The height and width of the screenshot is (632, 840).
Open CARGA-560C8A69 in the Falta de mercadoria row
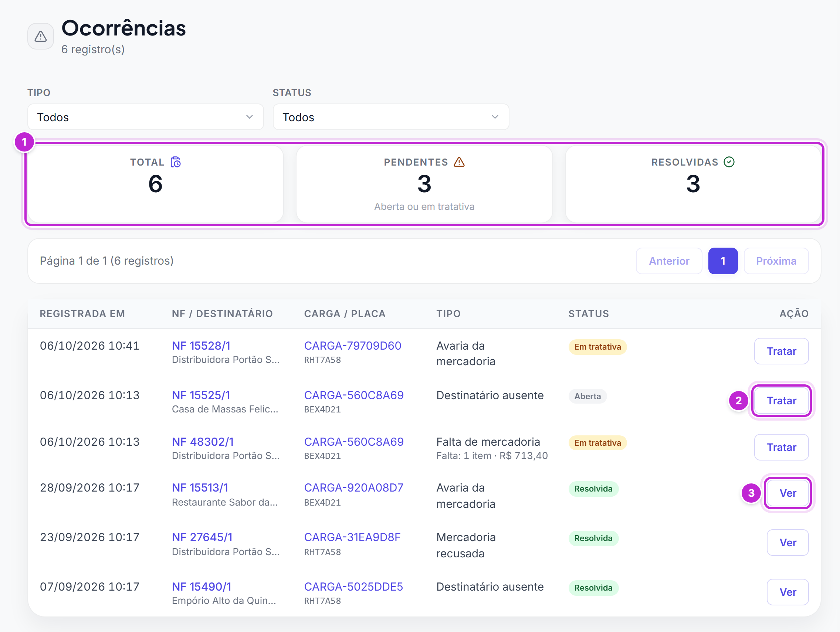tap(353, 442)
